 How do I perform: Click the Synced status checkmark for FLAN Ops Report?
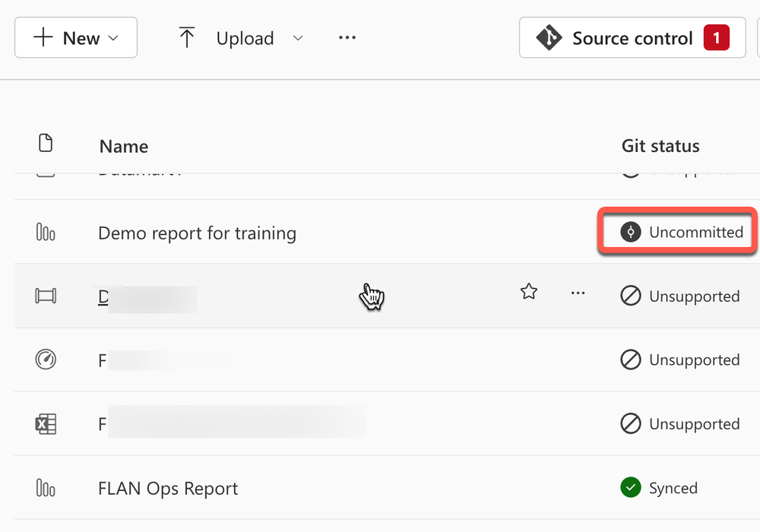click(x=631, y=488)
